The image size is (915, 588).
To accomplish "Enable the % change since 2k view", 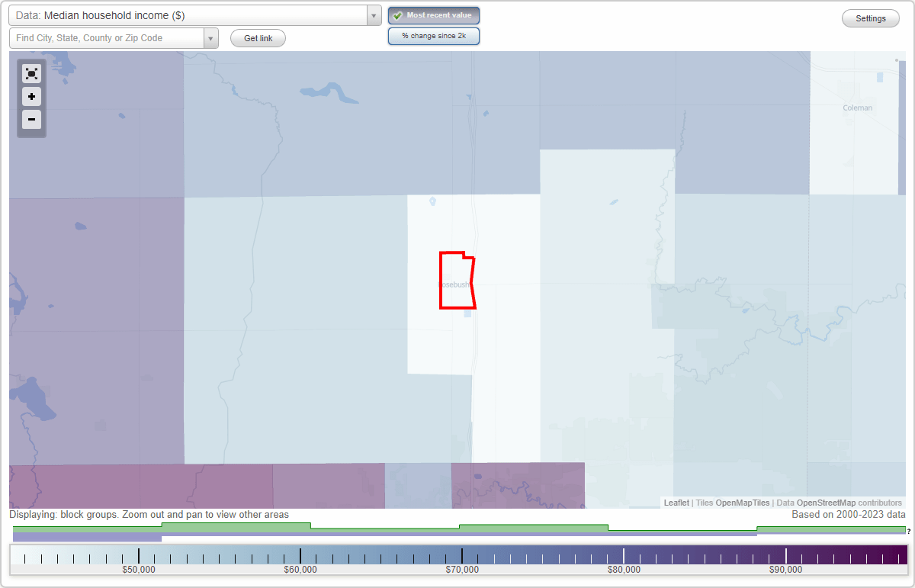I will [433, 35].
